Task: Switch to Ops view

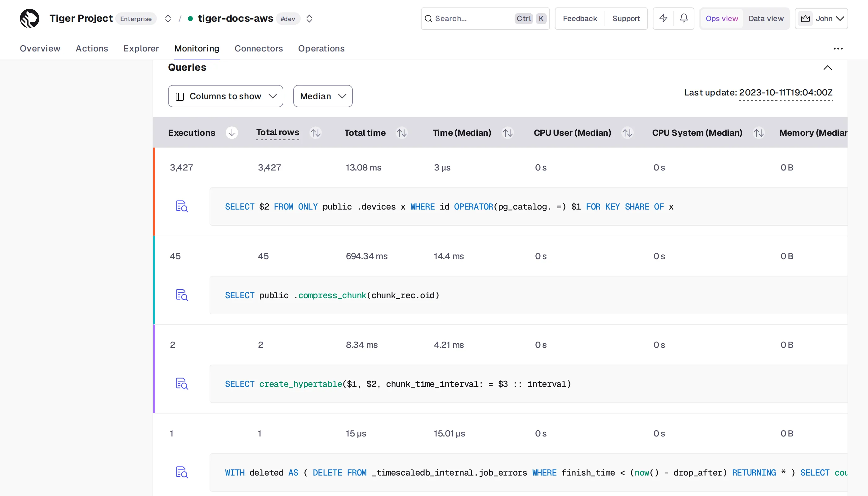Action: pos(721,18)
